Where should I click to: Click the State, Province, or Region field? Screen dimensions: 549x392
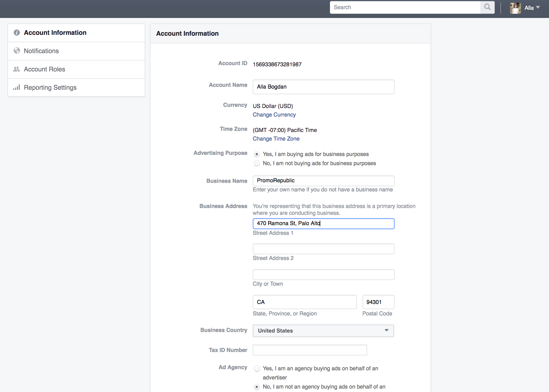305,302
